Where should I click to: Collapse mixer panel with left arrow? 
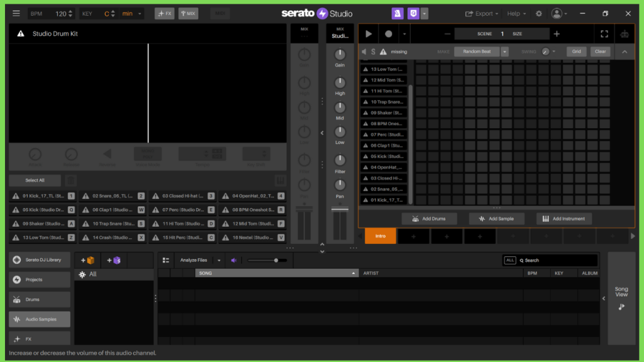coord(322,133)
